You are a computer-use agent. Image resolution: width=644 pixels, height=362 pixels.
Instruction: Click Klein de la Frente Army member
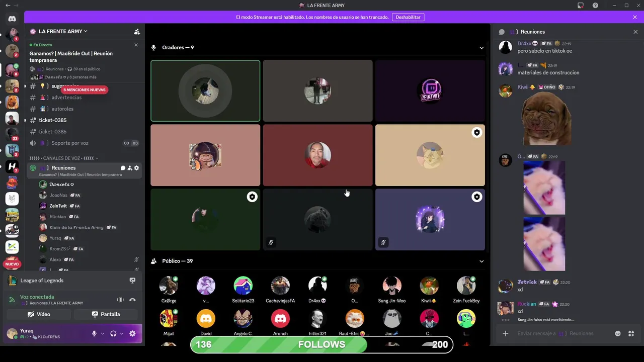[x=76, y=228]
